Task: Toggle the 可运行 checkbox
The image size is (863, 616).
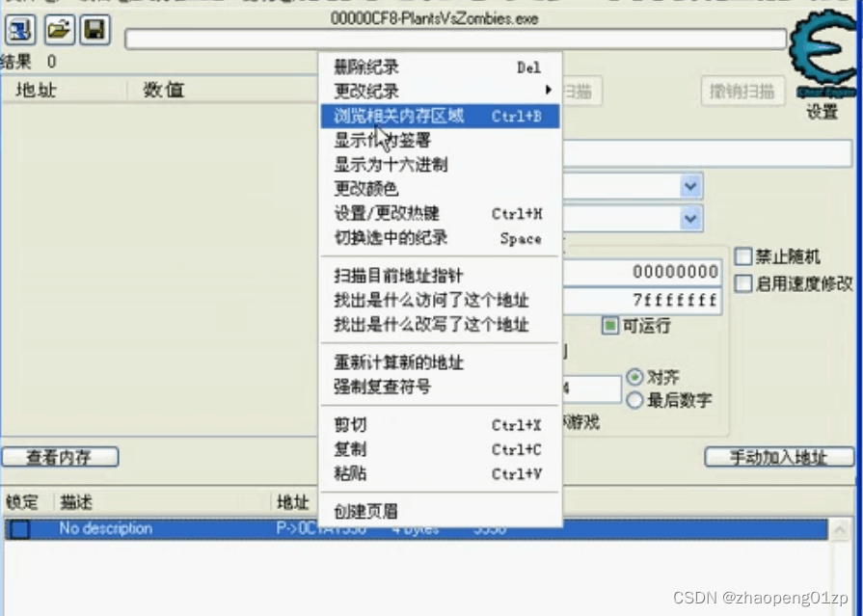Action: [609, 326]
